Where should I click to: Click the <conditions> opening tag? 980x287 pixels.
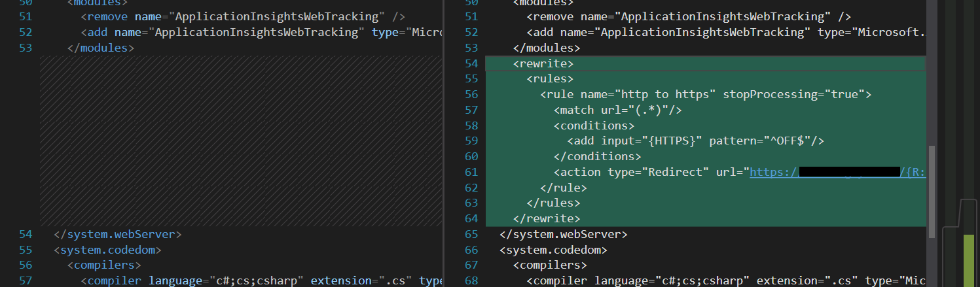[x=594, y=126]
